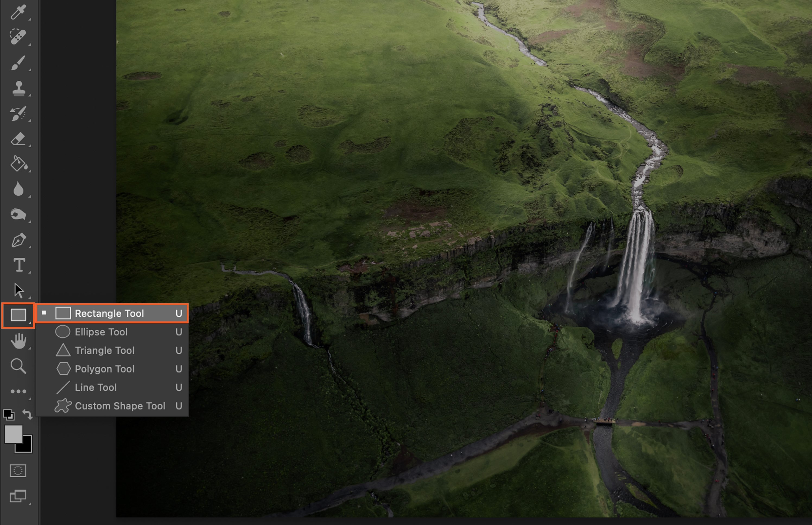Select the Blur tool

pyautogui.click(x=18, y=189)
